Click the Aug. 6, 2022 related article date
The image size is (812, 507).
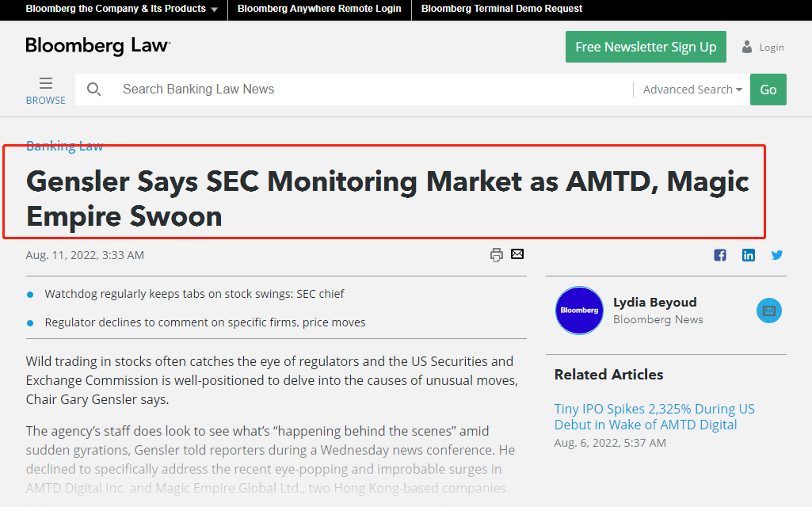tap(610, 444)
